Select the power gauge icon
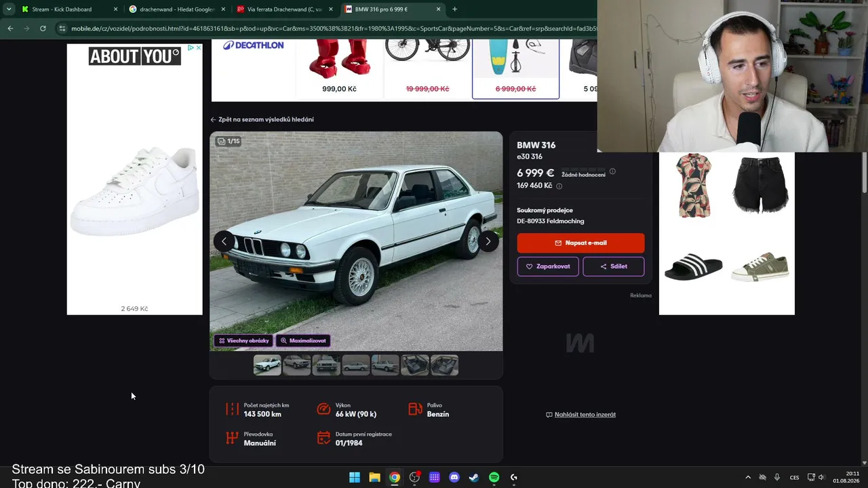868x488 pixels. 323,409
